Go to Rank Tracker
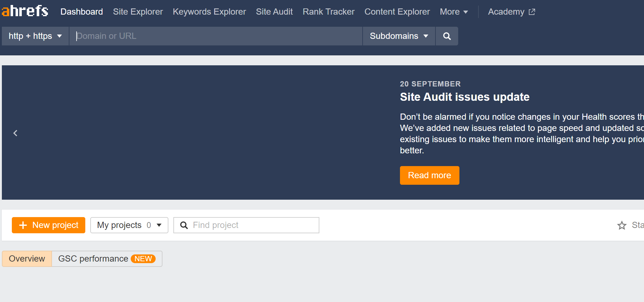Viewport: 644px width, 302px height. 329,12
